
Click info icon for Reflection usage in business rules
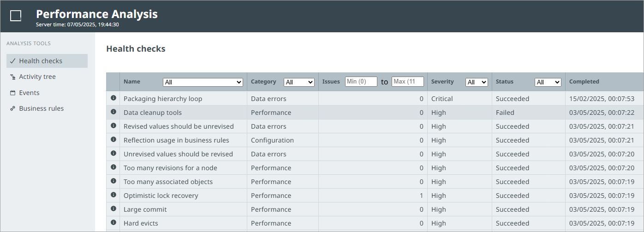(x=113, y=140)
